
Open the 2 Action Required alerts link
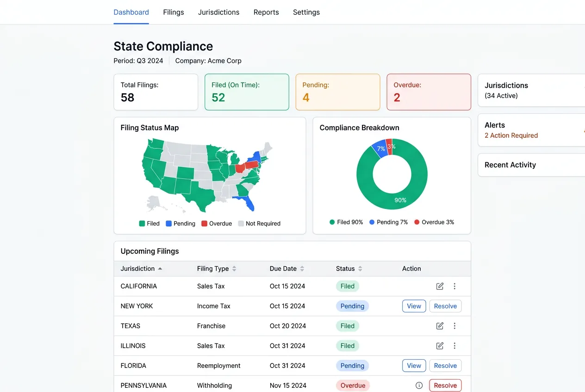tap(511, 135)
